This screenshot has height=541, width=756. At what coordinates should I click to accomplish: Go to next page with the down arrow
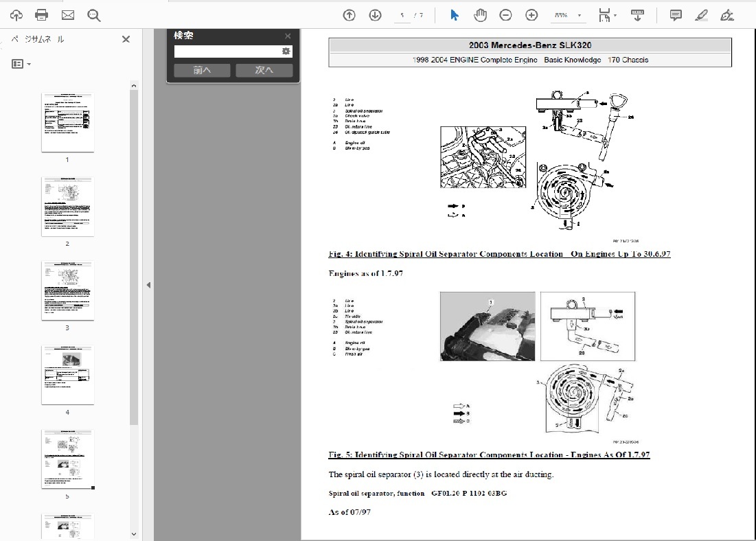click(x=375, y=15)
